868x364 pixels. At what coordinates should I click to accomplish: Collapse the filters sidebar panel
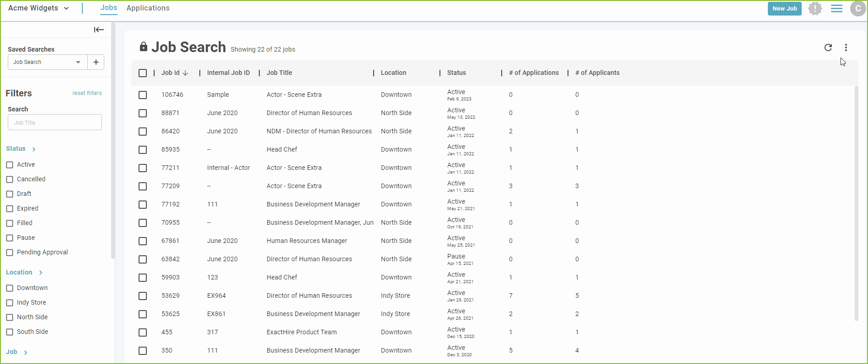click(x=99, y=30)
